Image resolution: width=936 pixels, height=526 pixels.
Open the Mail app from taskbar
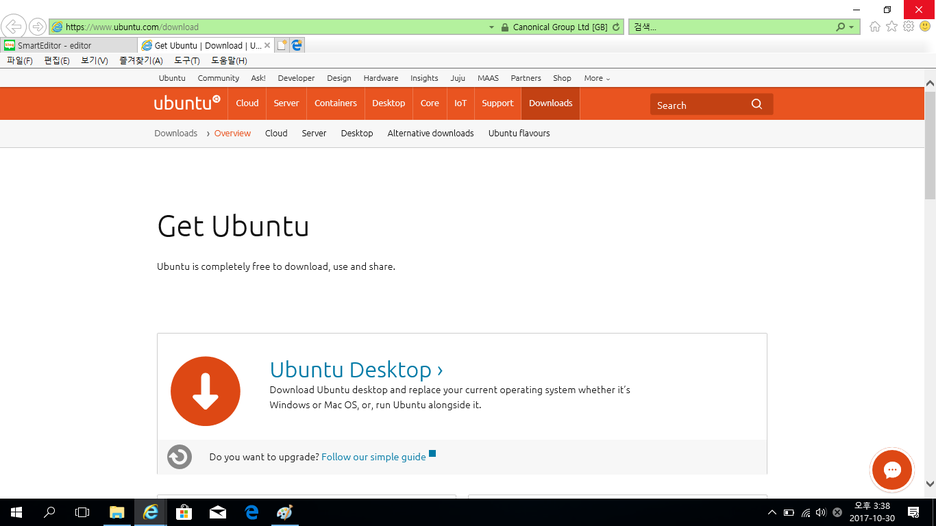[218, 512]
